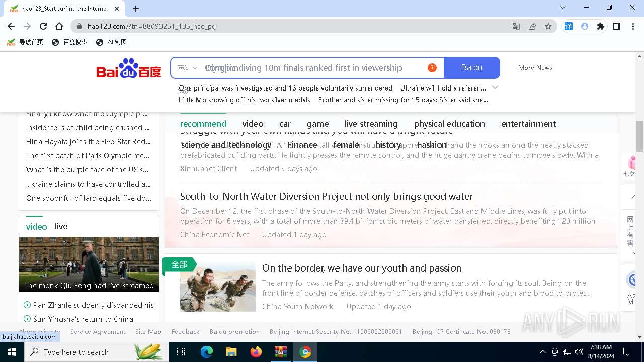
Task: Reload the page with the refresh icon
Action: coord(43,26)
